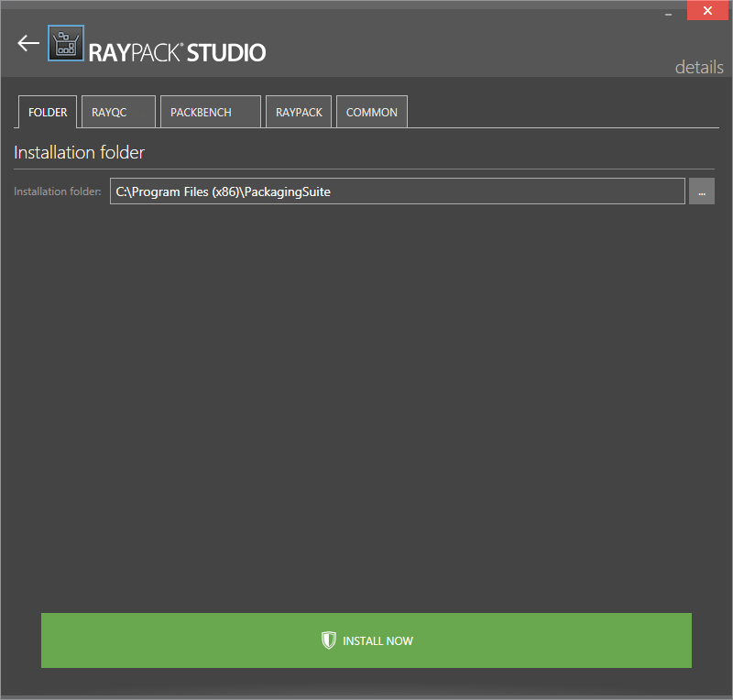Browse for folder with the ellipsis button

(x=701, y=191)
